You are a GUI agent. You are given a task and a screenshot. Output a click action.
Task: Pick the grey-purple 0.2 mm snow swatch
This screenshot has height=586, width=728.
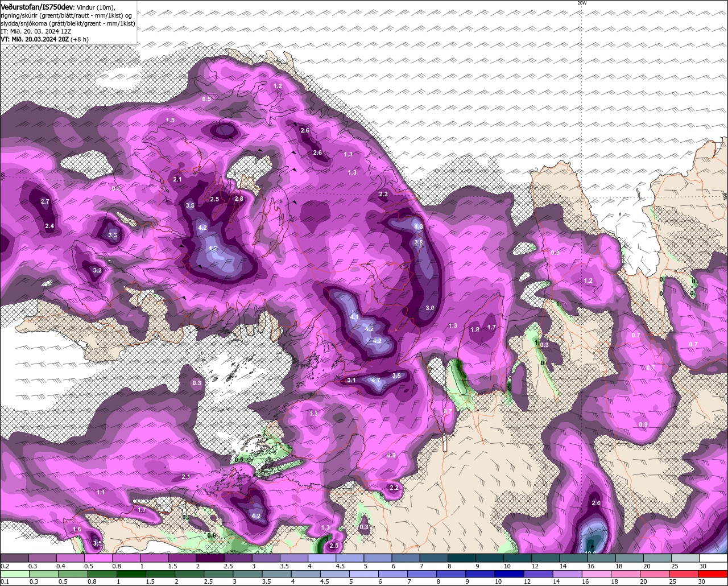(14, 558)
